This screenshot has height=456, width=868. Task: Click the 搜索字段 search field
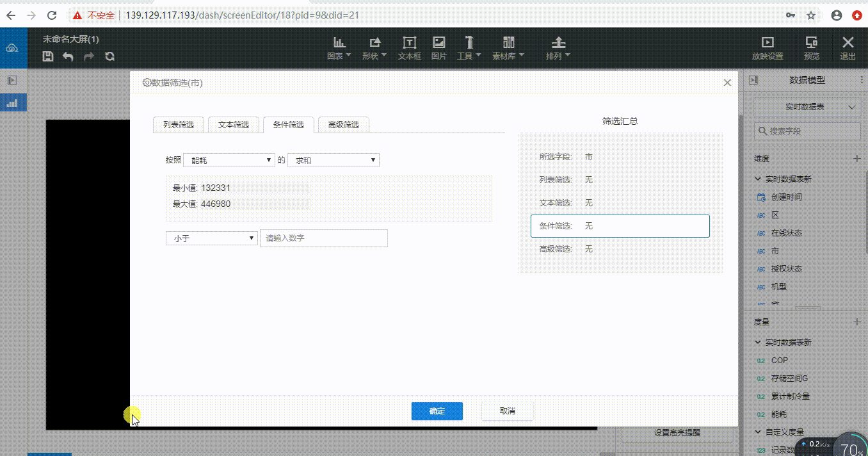click(807, 131)
